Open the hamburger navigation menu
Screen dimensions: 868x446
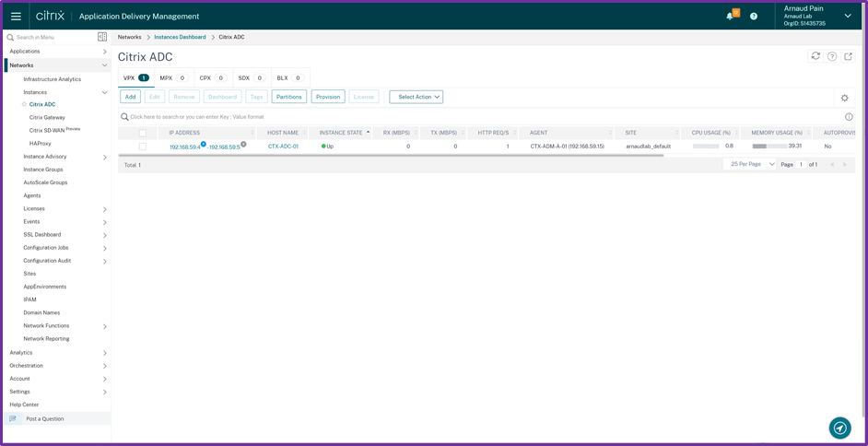point(16,16)
